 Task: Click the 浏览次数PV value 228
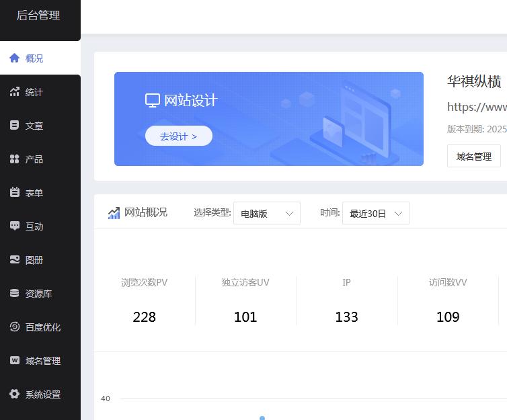(x=144, y=317)
